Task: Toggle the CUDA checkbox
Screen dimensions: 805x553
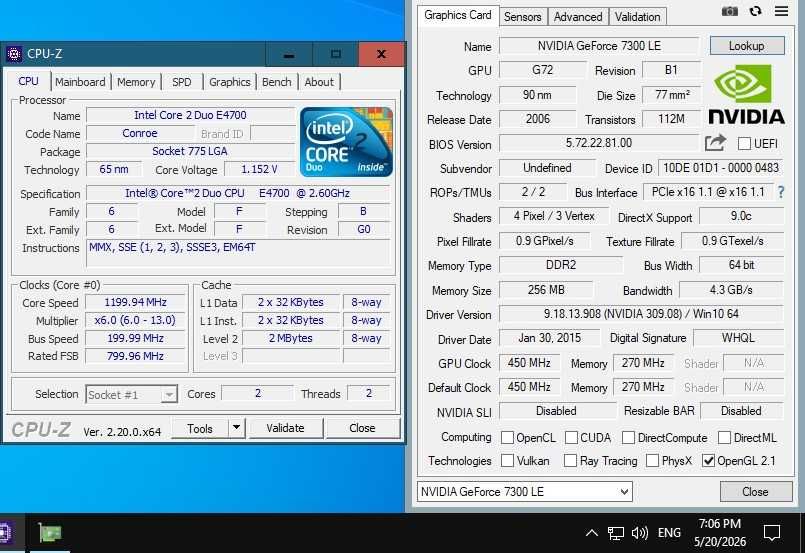Action: click(x=571, y=438)
